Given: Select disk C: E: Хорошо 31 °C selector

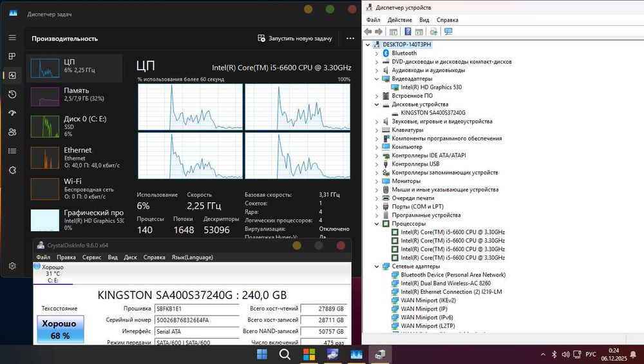Looking at the screenshot, I should (53, 273).
